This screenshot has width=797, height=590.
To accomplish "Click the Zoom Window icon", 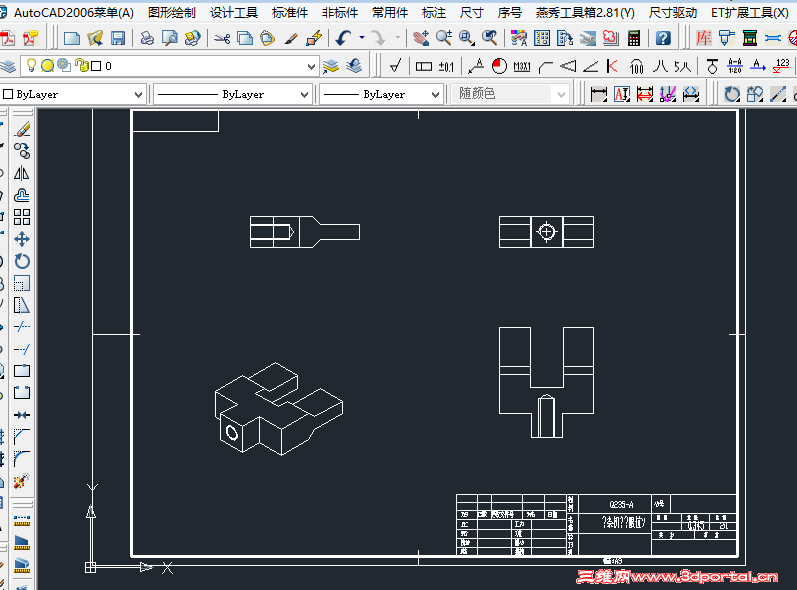I will click(467, 38).
